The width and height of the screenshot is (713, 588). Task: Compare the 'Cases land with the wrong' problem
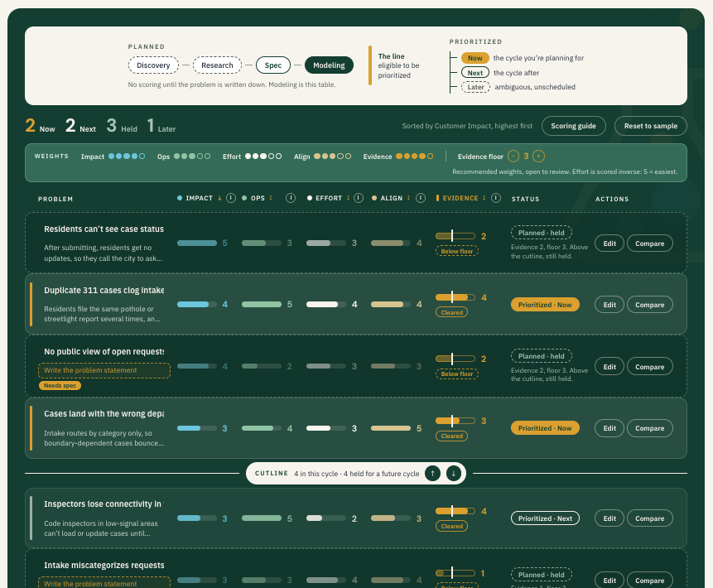point(650,428)
